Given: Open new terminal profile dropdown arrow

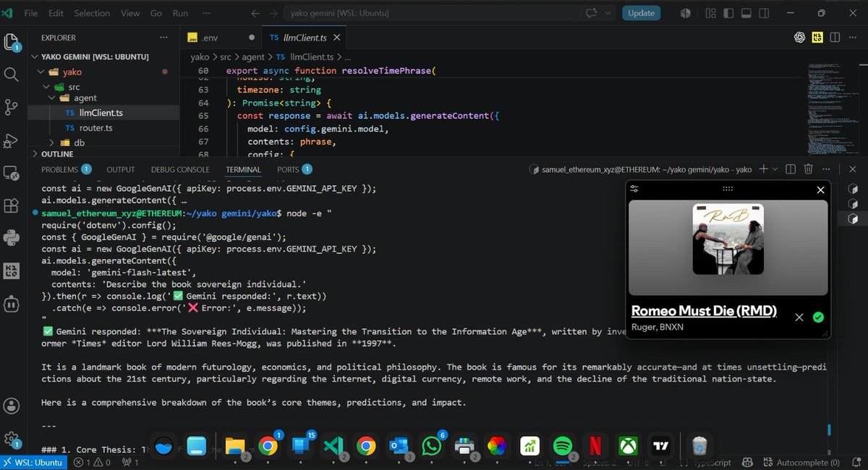Looking at the screenshot, I should 775,169.
